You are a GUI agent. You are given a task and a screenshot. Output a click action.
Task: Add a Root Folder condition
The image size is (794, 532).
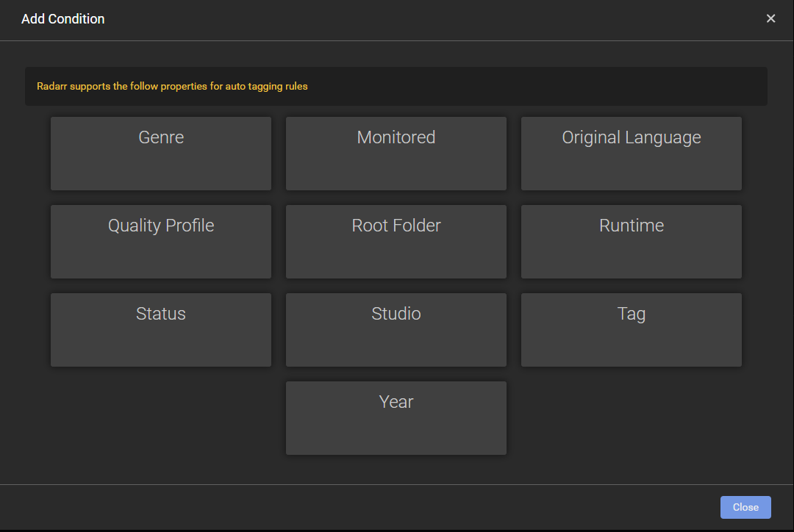point(396,241)
